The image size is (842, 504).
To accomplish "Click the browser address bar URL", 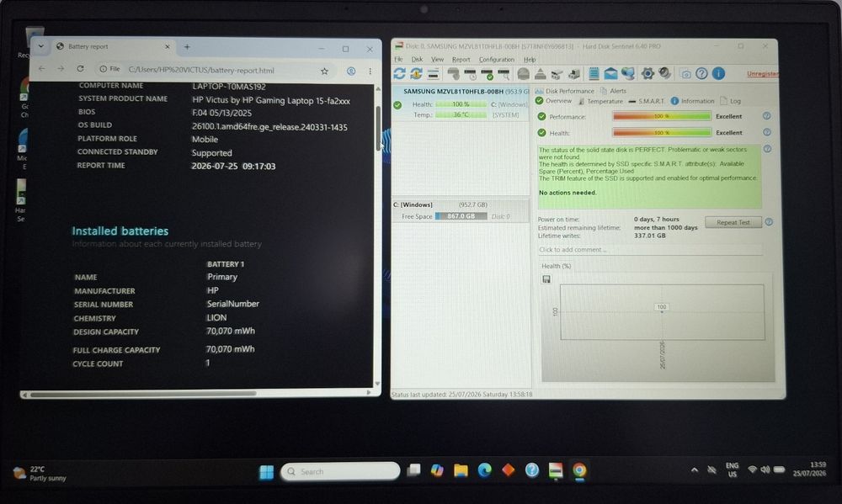I will [201, 71].
